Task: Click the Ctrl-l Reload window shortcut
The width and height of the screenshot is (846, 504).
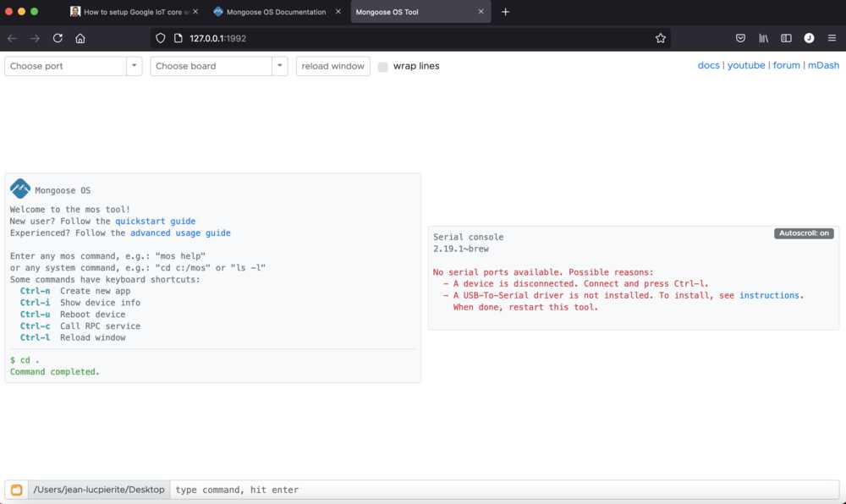Action: coord(72,337)
